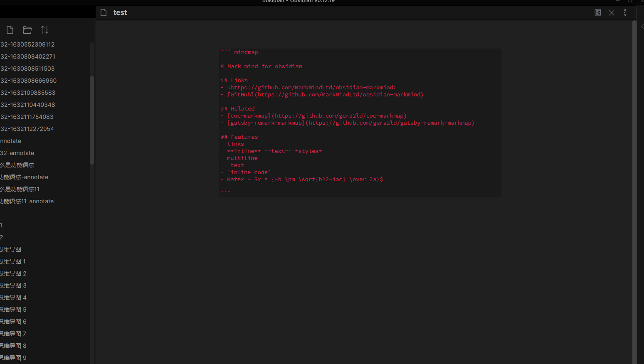The image size is (644, 364).
Task: Open the 思维导图 2 note
Action: coord(13,273)
